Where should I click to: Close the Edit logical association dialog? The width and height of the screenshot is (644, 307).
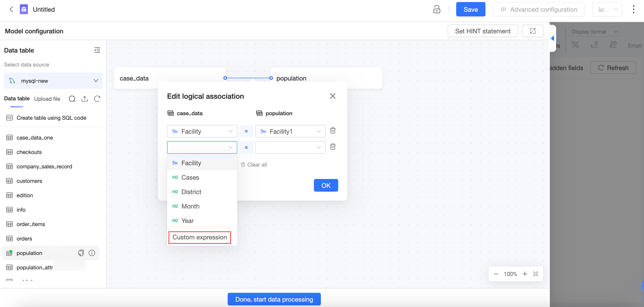333,96
